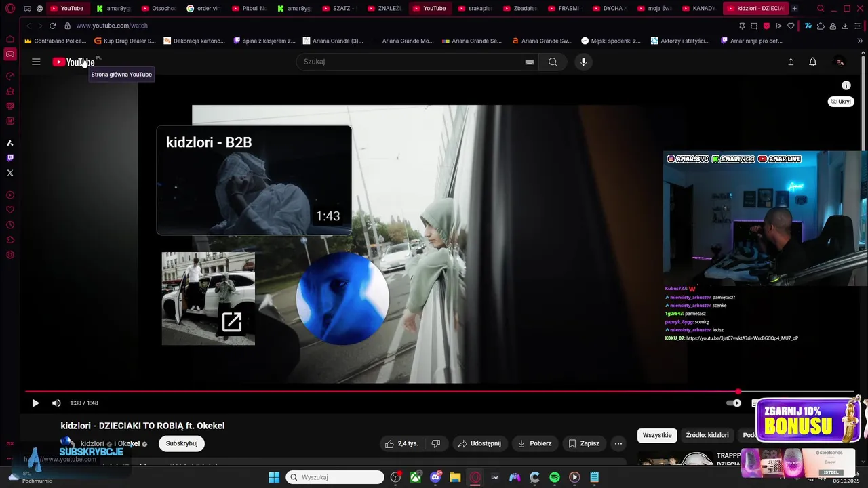Screen dimensions: 868x488
Task: Add page to bookmarks heart icon
Action: coord(791,26)
